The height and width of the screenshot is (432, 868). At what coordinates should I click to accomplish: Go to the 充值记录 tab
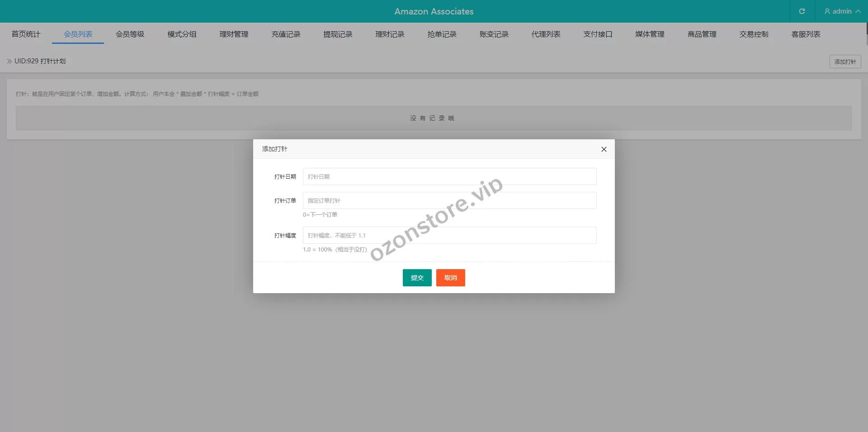286,34
